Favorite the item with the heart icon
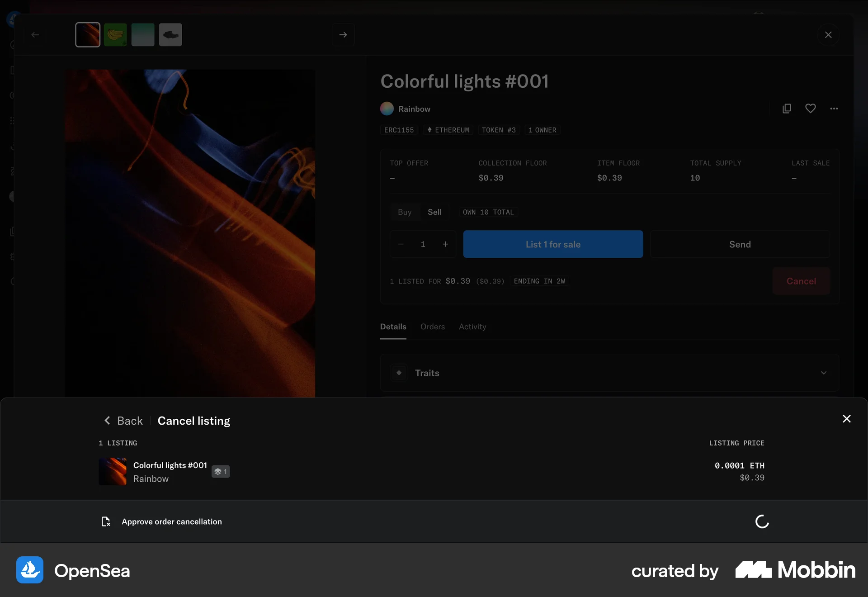This screenshot has width=868, height=597. click(x=811, y=109)
